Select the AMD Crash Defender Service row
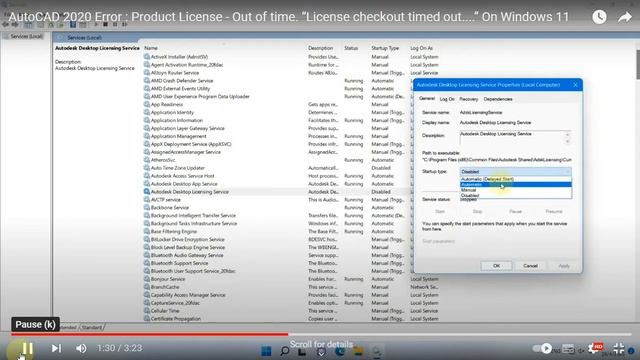This screenshot has height=360, width=640. pyautogui.click(x=278, y=81)
